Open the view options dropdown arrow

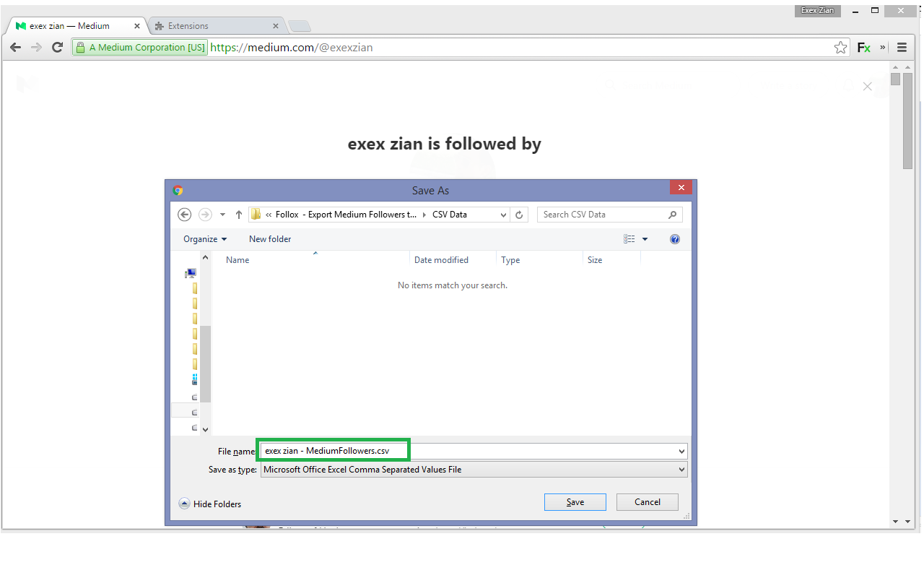[645, 239]
